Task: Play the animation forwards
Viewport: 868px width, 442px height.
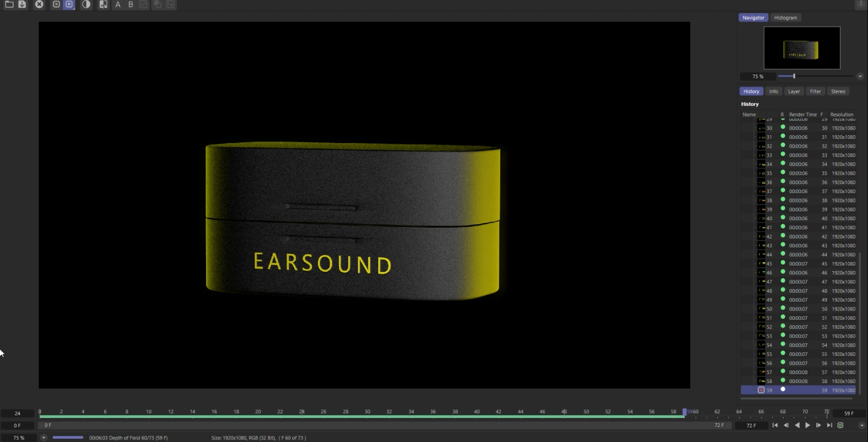Action: pos(807,425)
